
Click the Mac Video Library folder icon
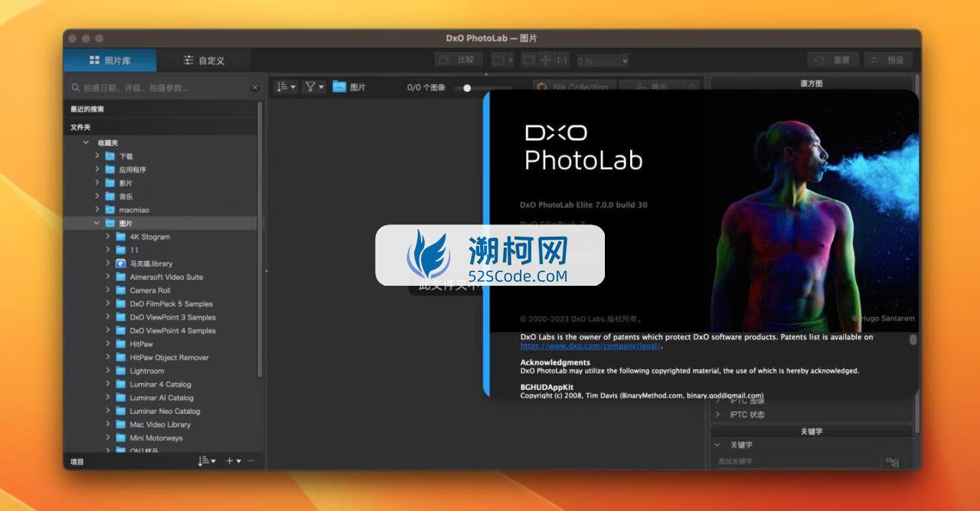click(x=120, y=424)
